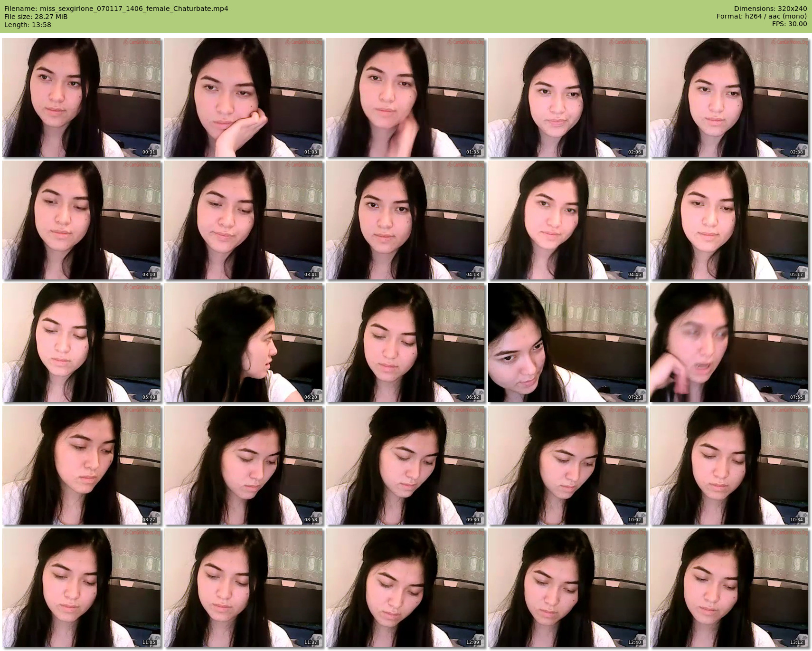Screen dimensions: 812x651
Task: Click the thumbnail at 10:34
Action: [x=729, y=465]
